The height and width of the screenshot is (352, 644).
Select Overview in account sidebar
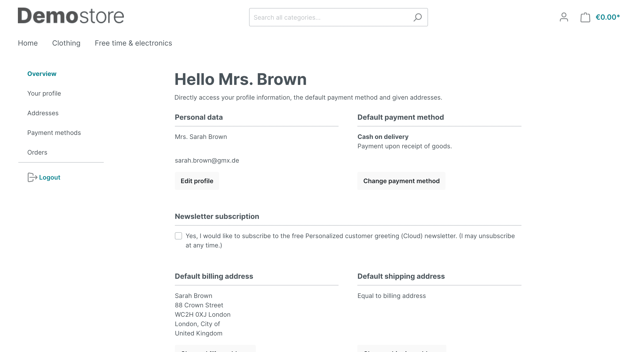[42, 74]
